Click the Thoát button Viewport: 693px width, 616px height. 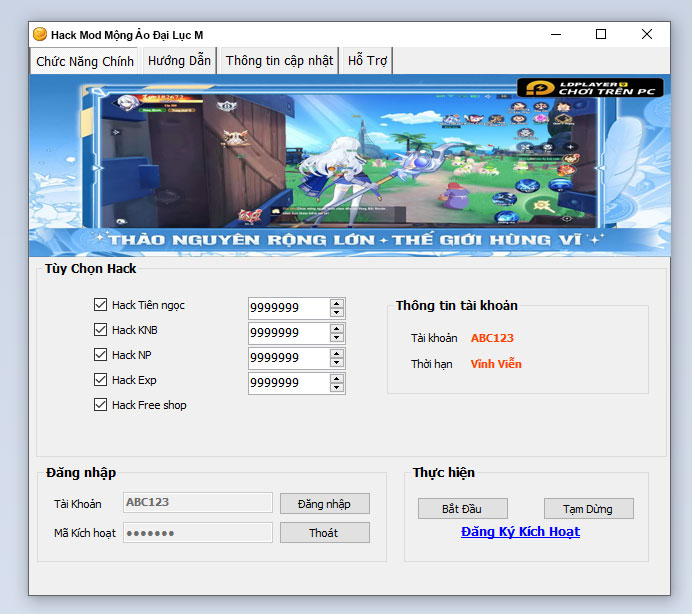coord(324,533)
